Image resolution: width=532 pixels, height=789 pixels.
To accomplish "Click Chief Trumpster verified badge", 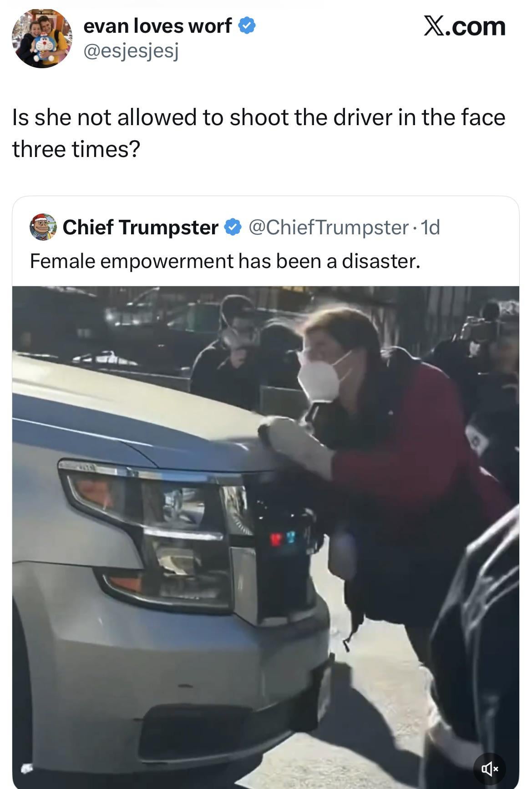I will pos(233,227).
